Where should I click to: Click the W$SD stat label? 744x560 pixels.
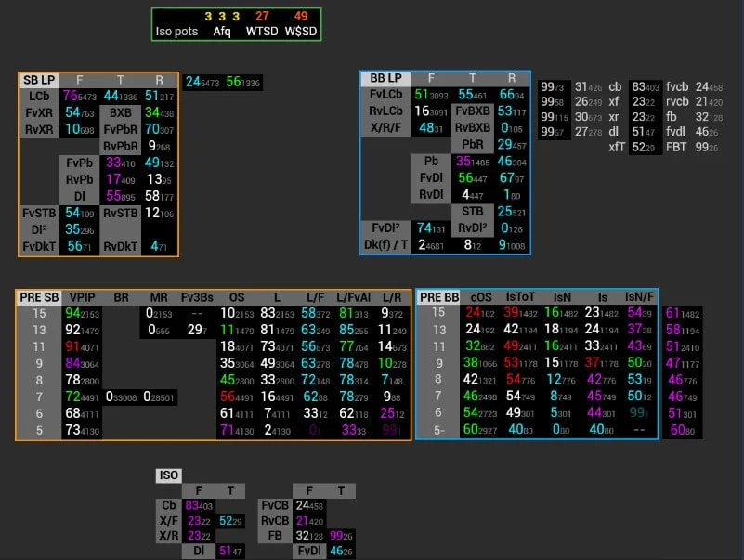pos(301,32)
